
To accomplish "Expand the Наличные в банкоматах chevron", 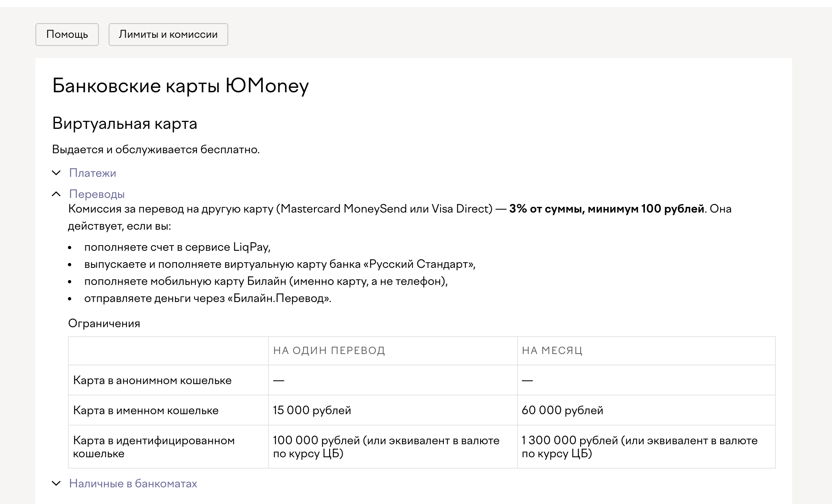I will 57,484.
